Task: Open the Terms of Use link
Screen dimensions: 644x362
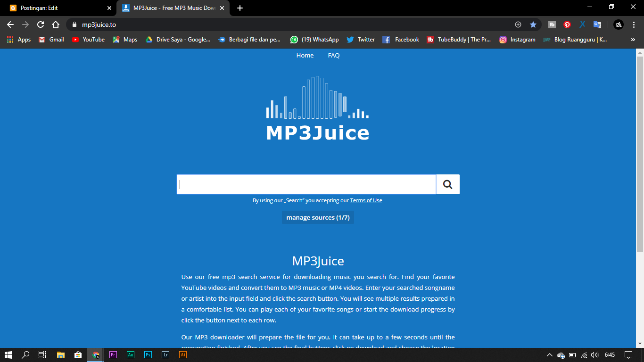Action: (366, 200)
